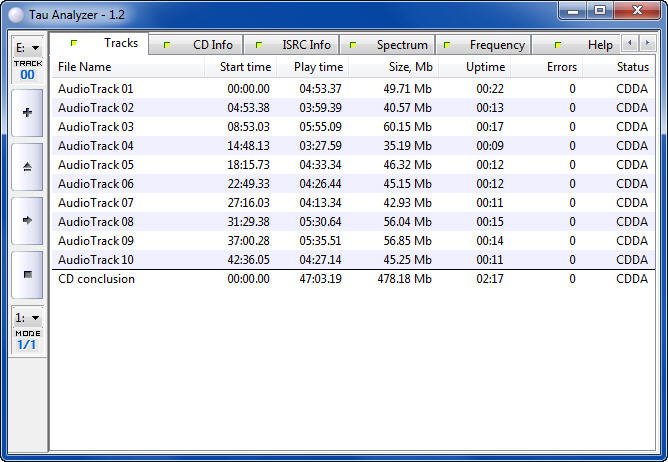The width and height of the screenshot is (668, 462).
Task: Go to the Frequency tab
Action: pos(487,45)
